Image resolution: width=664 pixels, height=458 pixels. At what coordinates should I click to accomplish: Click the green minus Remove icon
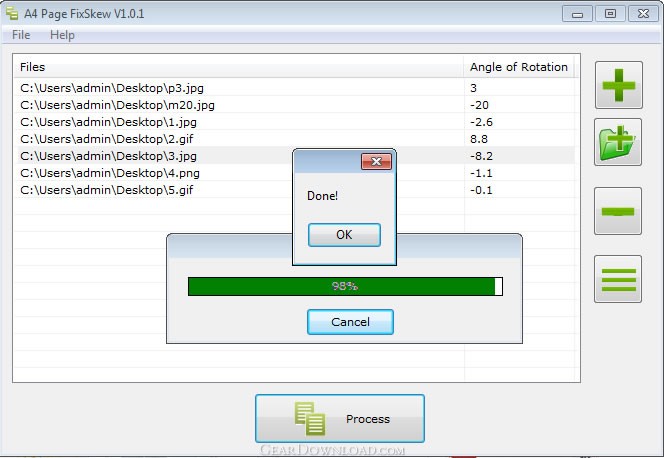click(618, 211)
